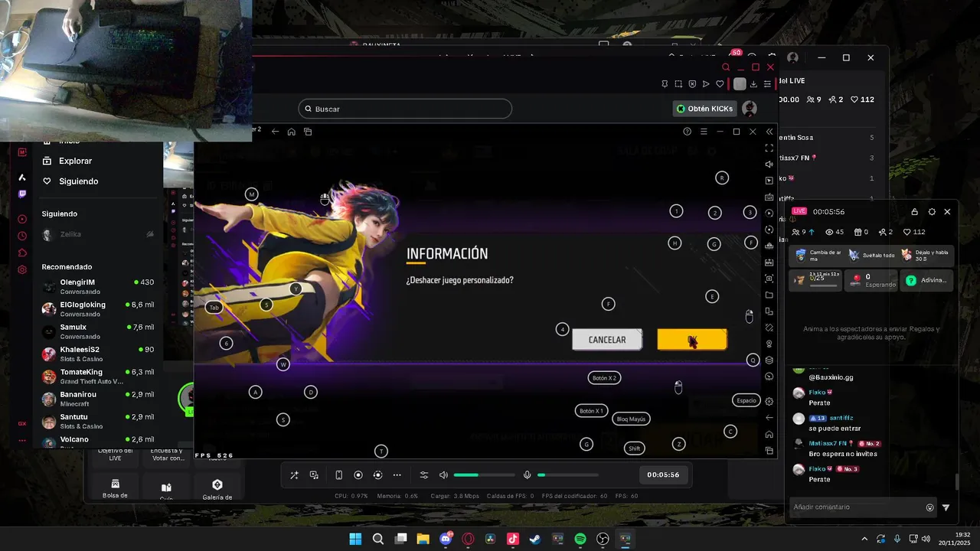Click the Windows Start button

pos(355,539)
